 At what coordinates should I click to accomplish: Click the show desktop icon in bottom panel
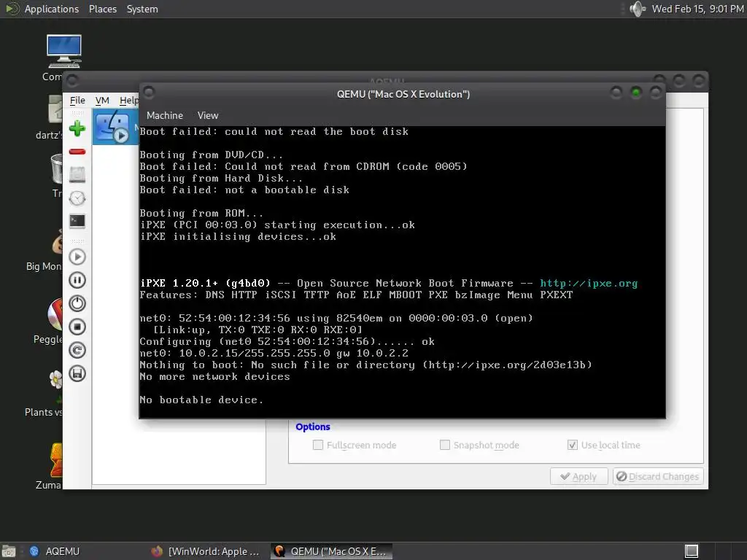9,551
